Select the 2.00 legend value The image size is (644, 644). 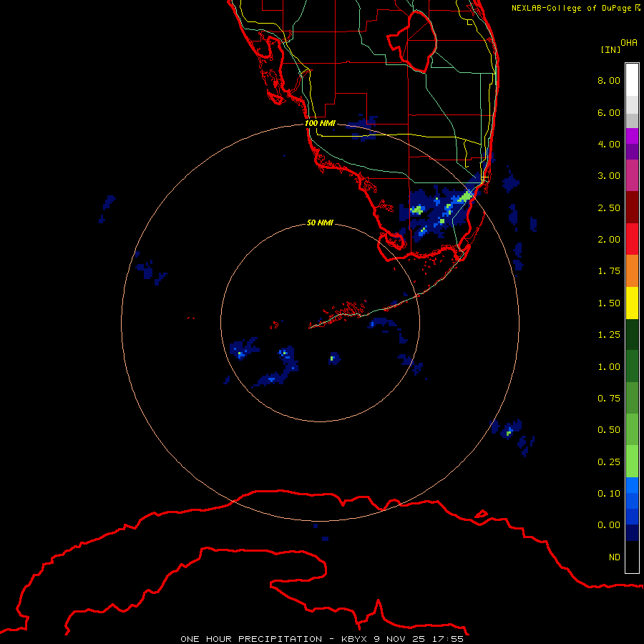click(x=609, y=240)
